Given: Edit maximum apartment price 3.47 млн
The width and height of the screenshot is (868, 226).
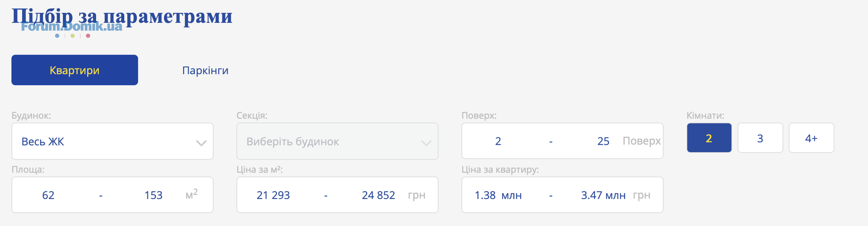Looking at the screenshot, I should (x=603, y=195).
